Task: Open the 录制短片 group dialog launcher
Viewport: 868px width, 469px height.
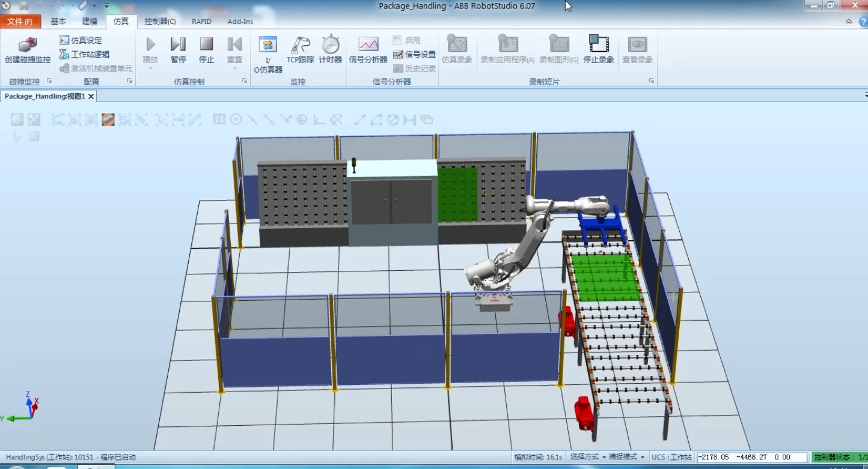Action: tap(652, 81)
